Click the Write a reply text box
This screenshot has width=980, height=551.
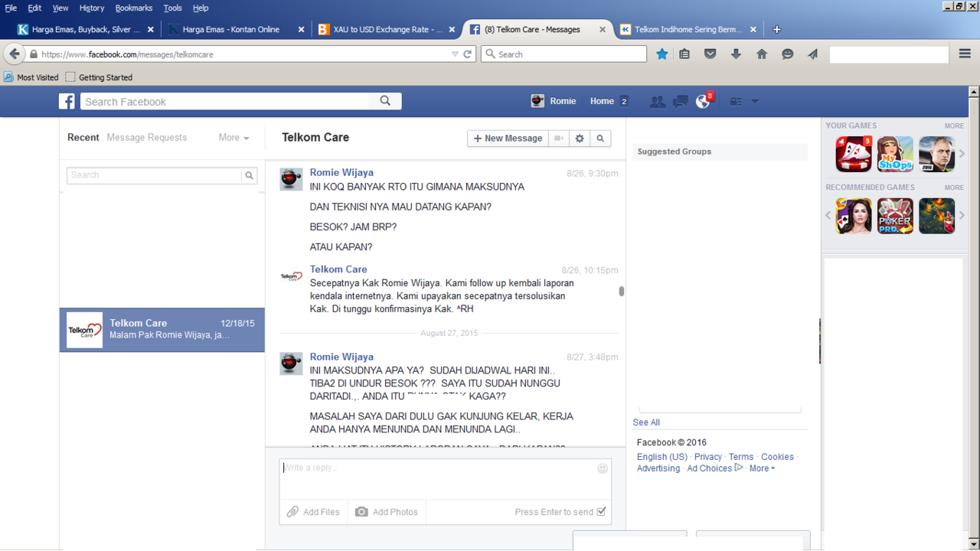pos(445,479)
